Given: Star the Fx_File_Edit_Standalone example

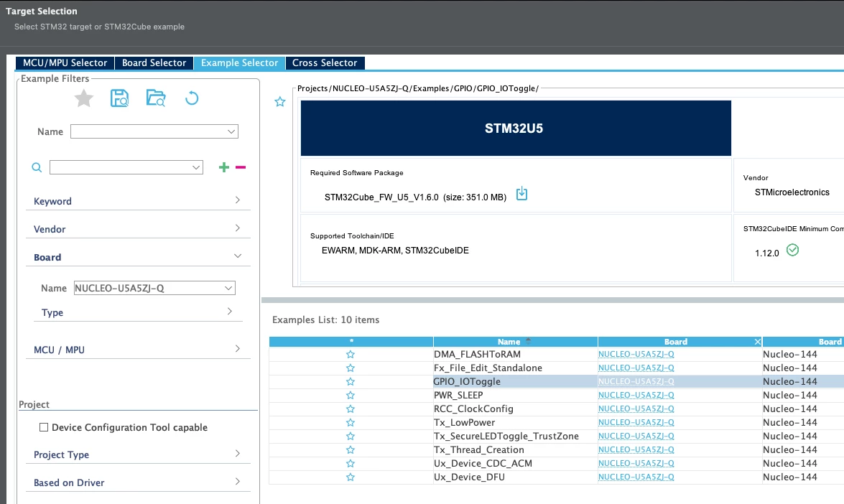Looking at the screenshot, I should [351, 368].
